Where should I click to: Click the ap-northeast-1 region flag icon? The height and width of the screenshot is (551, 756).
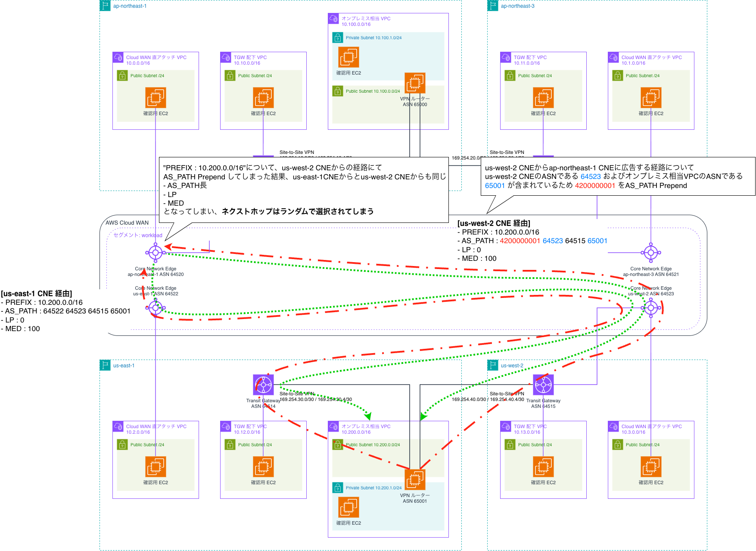[105, 6]
